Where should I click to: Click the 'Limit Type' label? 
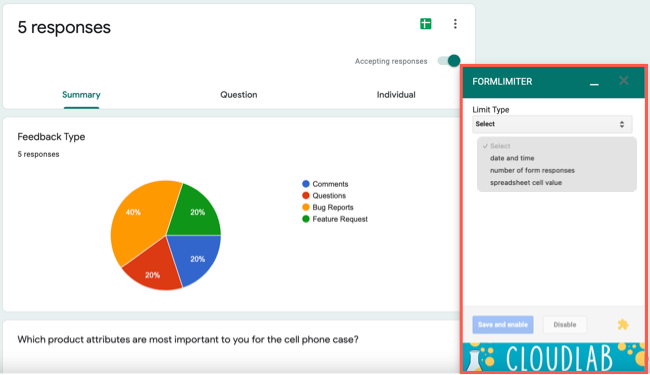491,109
